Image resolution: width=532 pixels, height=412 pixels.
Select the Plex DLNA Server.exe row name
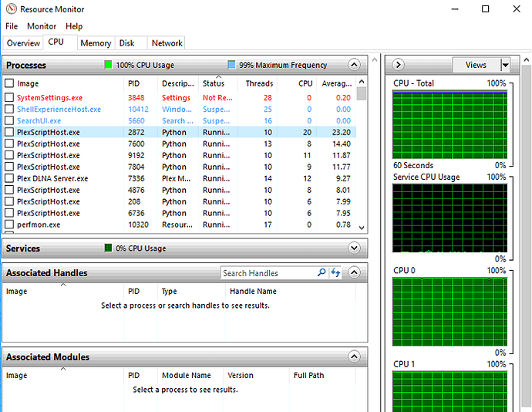click(52, 178)
